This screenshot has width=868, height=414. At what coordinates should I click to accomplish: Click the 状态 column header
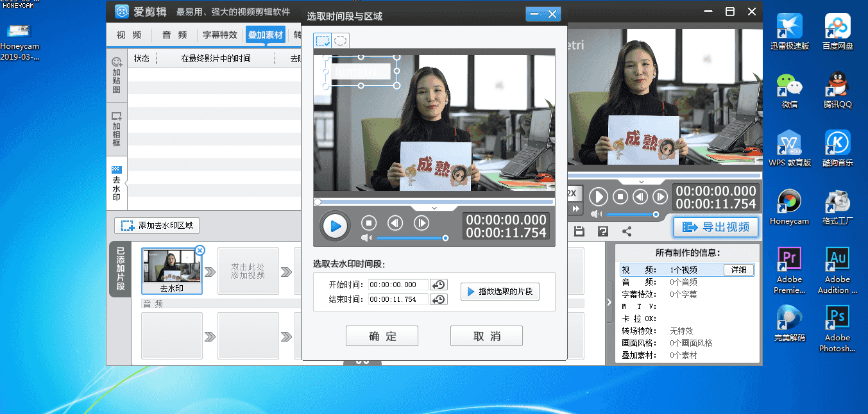142,58
